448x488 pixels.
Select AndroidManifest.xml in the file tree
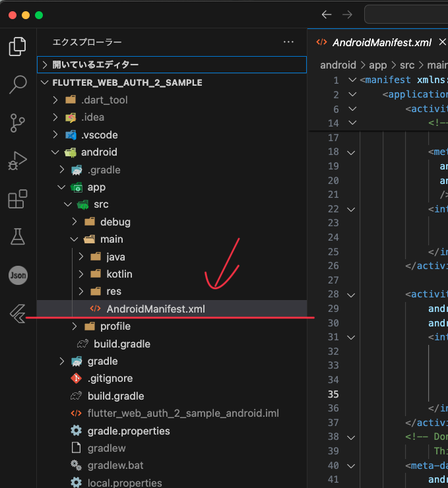(172, 309)
